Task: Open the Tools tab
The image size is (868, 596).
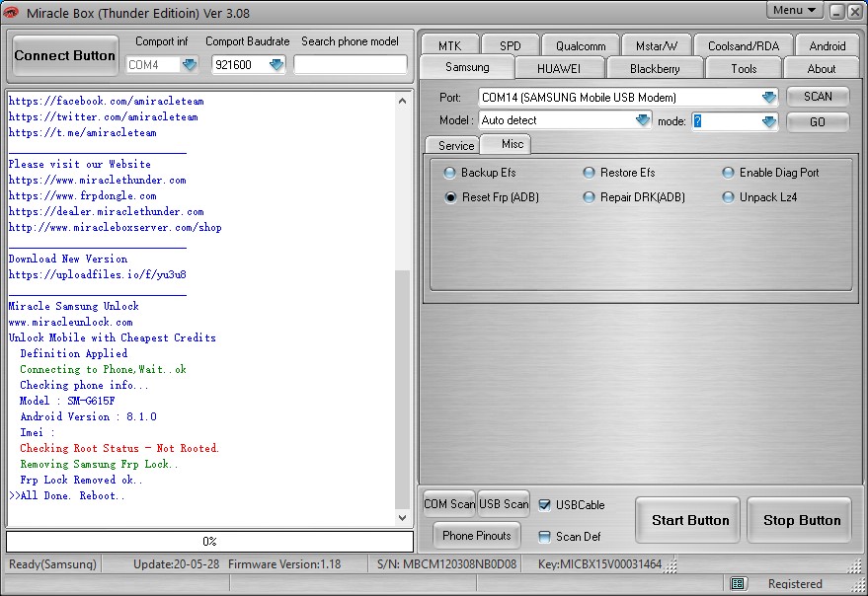Action: coord(743,69)
